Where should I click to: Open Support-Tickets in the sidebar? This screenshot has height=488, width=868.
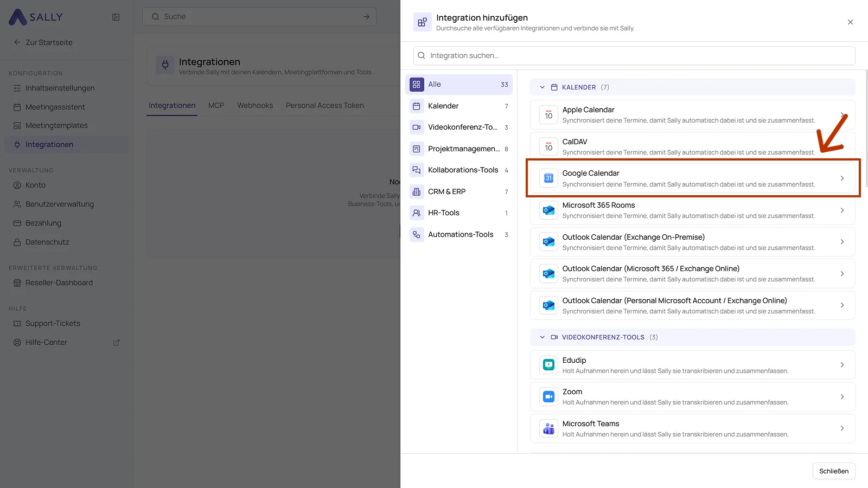(66, 323)
